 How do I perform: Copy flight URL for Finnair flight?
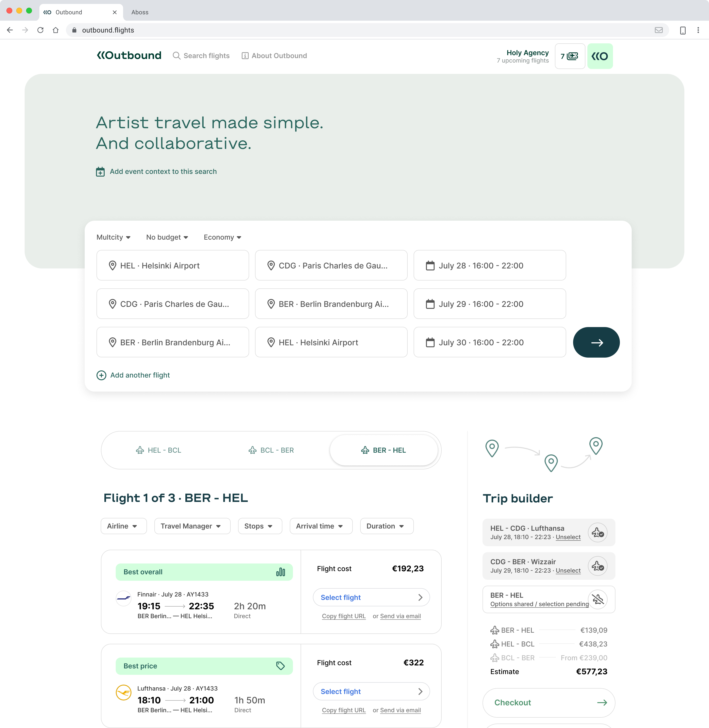click(x=344, y=616)
